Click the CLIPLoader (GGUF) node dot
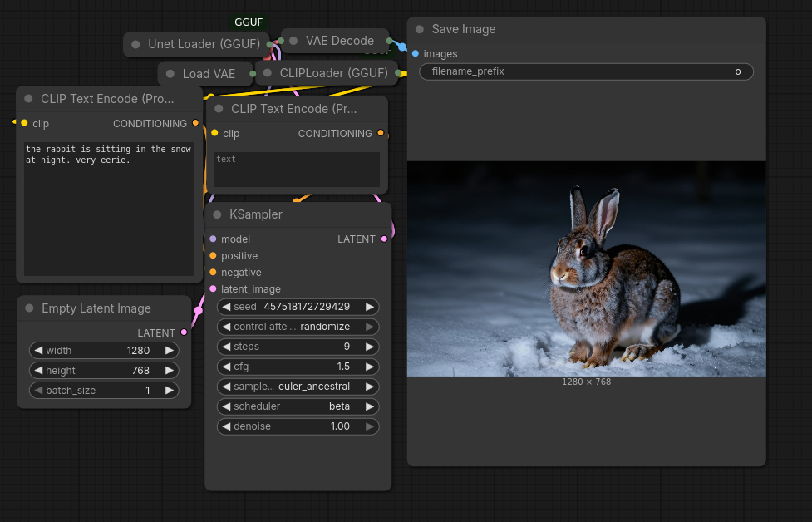 pyautogui.click(x=268, y=73)
